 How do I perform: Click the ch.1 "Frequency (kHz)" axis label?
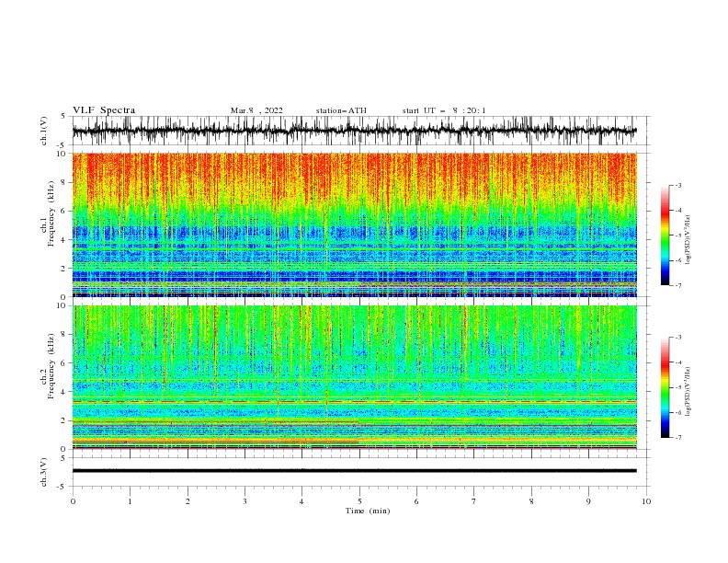[x=51, y=212]
